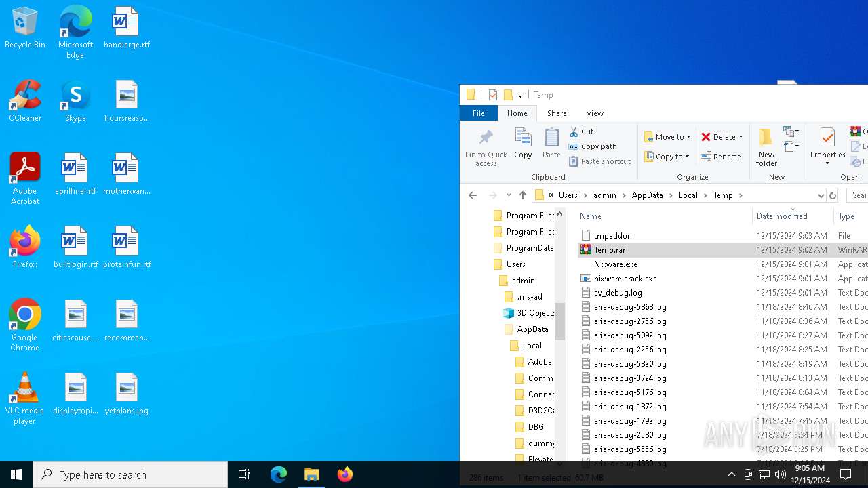This screenshot has width=868, height=488.
Task: Click Pin to Quick access in the ribbon
Action: click(x=486, y=147)
